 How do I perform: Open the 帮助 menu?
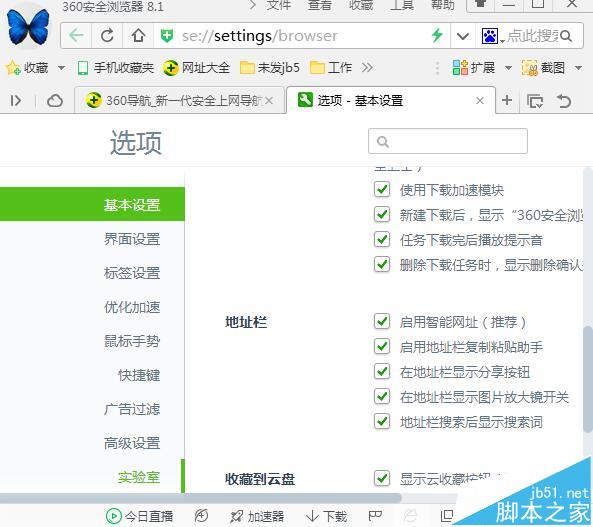443,5
